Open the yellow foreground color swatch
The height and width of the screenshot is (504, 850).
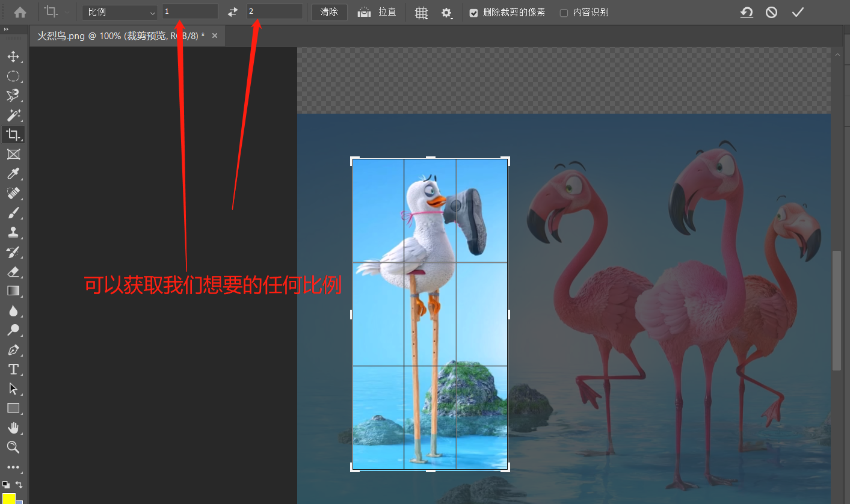coord(8,498)
